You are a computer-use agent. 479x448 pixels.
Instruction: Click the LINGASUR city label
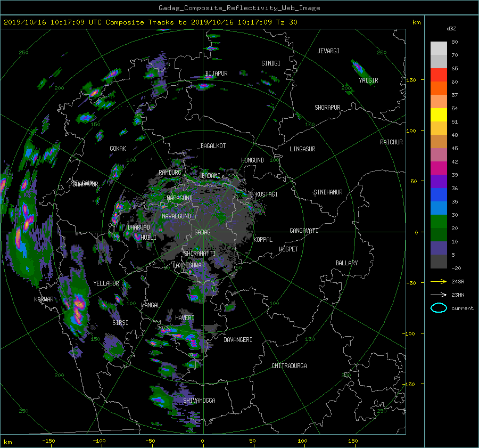pos(302,149)
